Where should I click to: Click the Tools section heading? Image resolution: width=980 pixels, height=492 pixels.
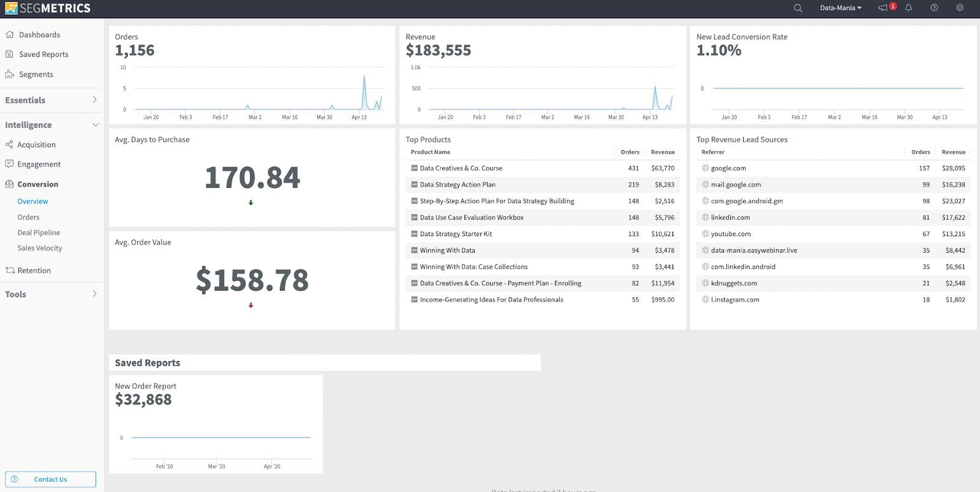point(15,294)
